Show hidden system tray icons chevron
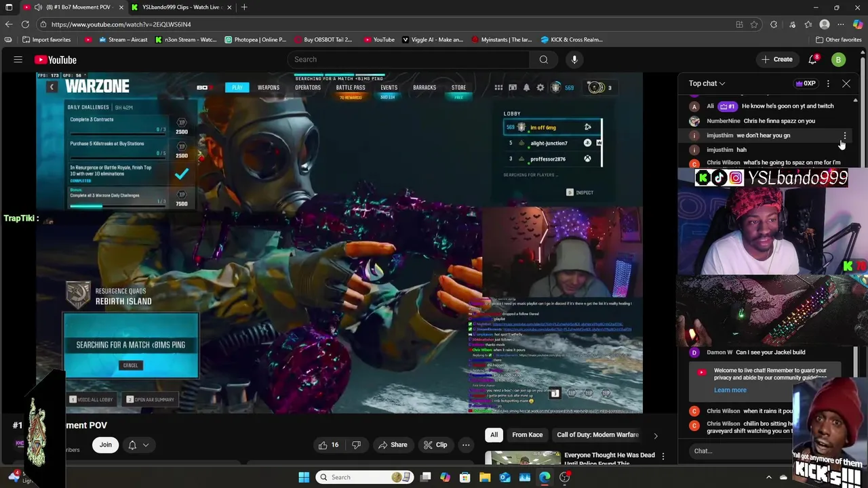 click(769, 477)
